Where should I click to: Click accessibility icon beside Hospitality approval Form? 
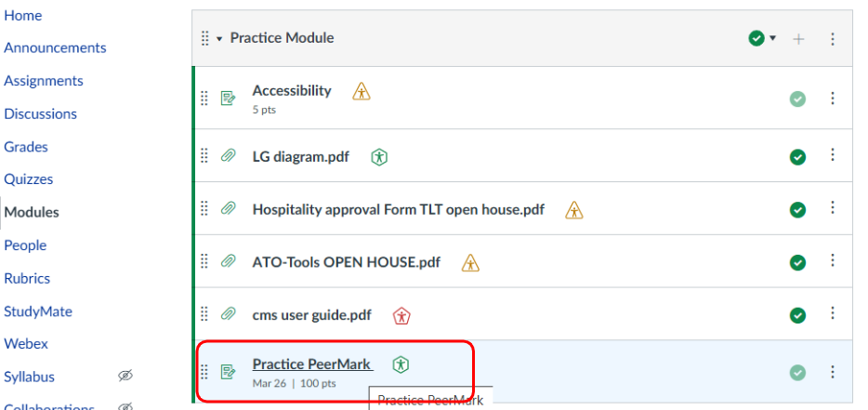point(574,209)
